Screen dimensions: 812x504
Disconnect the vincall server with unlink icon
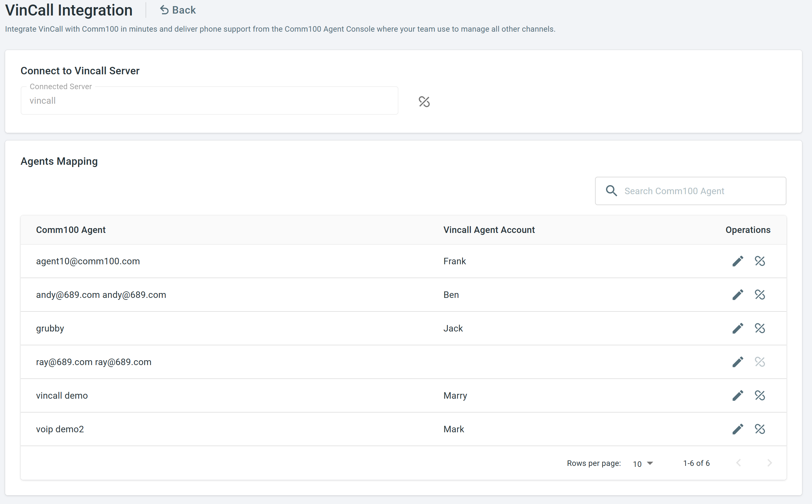tap(424, 101)
